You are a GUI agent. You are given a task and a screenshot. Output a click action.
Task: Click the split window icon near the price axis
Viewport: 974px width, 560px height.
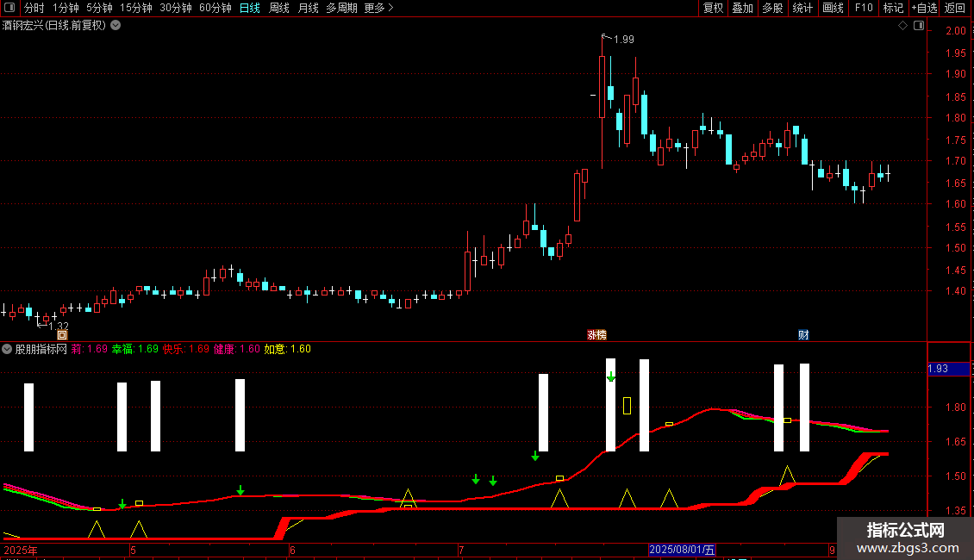919,26
